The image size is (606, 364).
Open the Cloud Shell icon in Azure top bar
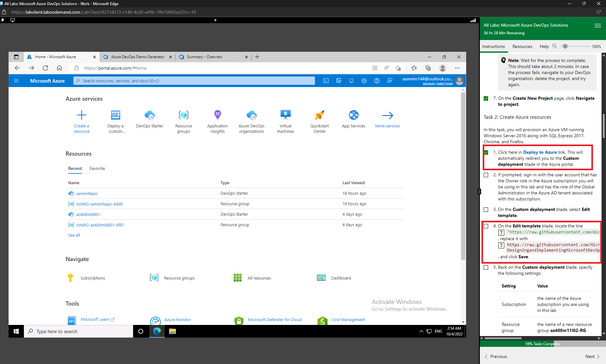pyautogui.click(x=326, y=81)
